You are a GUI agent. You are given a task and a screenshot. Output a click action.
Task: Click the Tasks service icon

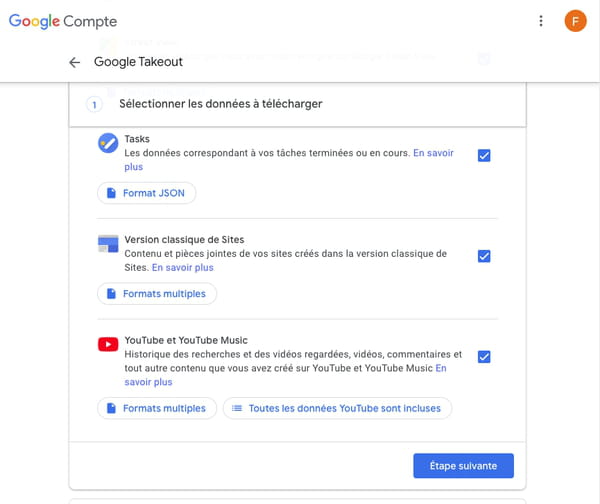click(108, 143)
